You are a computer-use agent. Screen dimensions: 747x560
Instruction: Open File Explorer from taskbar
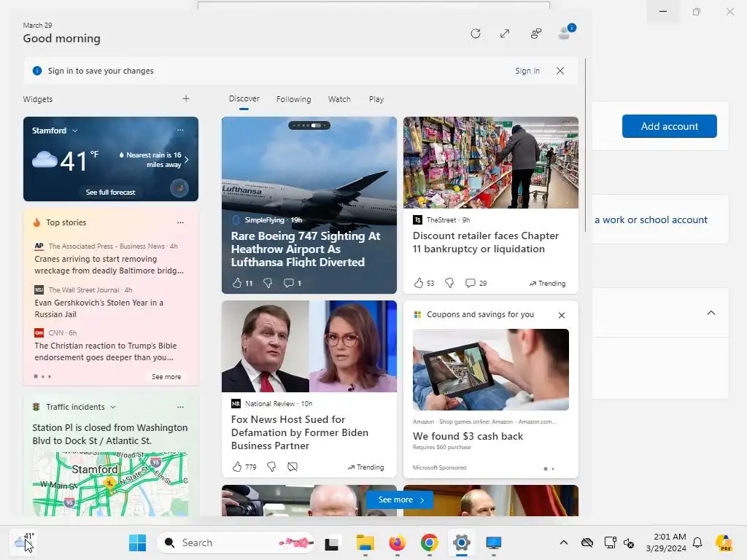pyautogui.click(x=365, y=542)
